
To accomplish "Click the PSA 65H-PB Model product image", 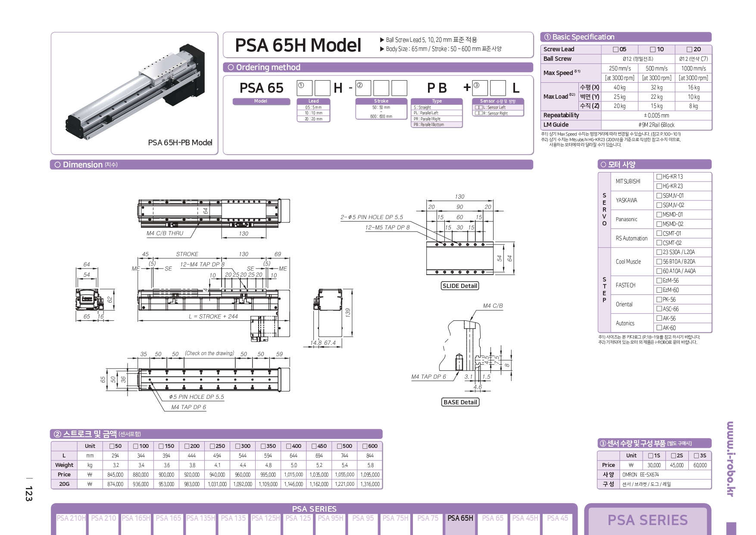I will pos(136,92).
